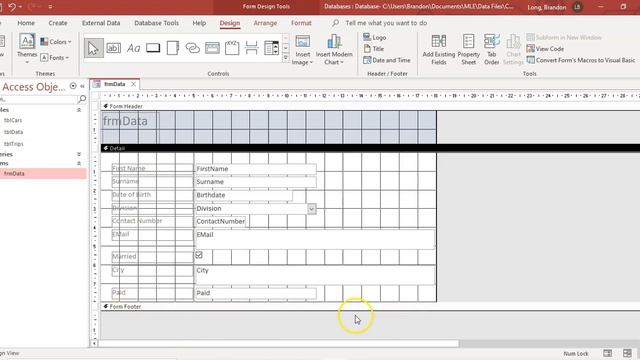Open the Create ribbon tab
The width and height of the screenshot is (640, 360).
pyautogui.click(x=58, y=23)
